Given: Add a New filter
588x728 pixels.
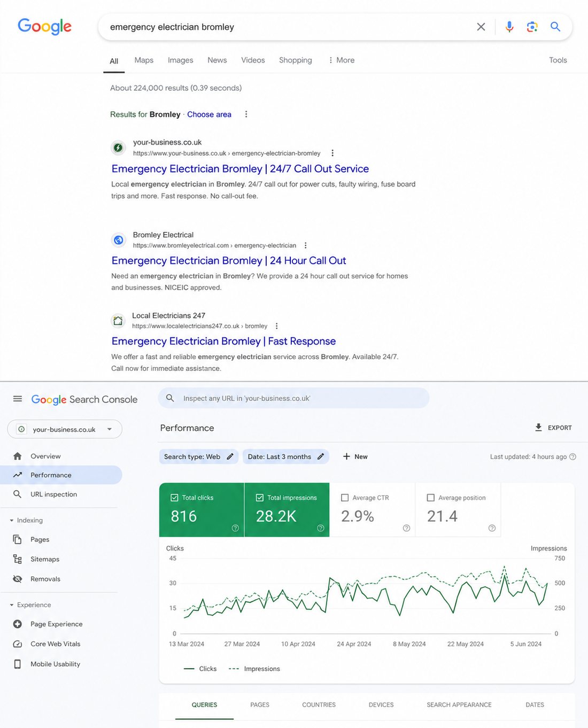Looking at the screenshot, I should (355, 456).
